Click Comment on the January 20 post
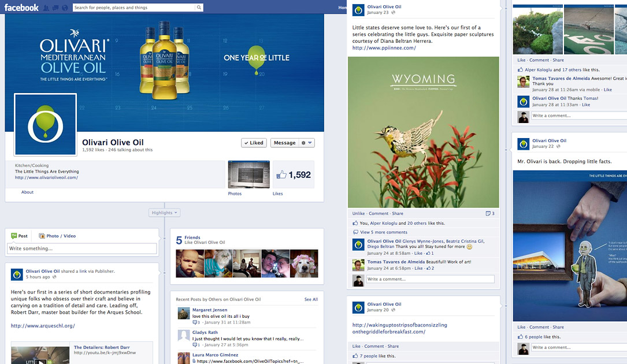 374,347
